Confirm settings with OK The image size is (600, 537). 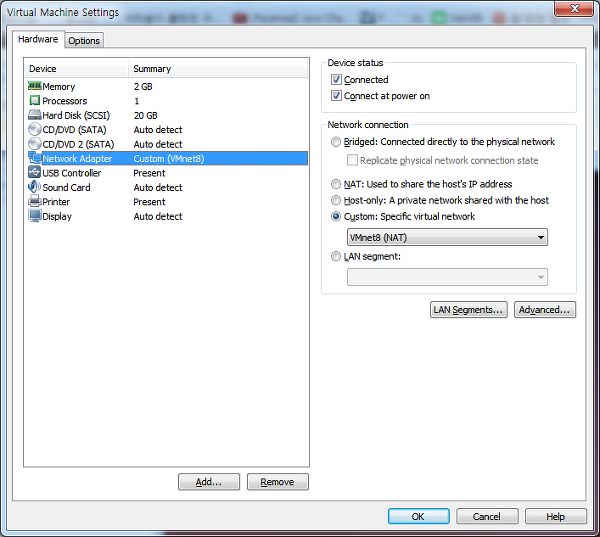(x=418, y=516)
